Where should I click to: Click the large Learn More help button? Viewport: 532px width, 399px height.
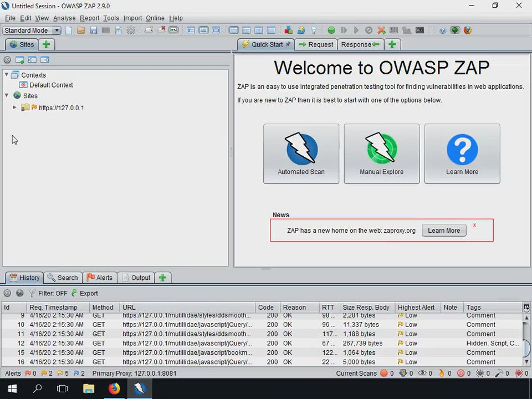tap(462, 154)
